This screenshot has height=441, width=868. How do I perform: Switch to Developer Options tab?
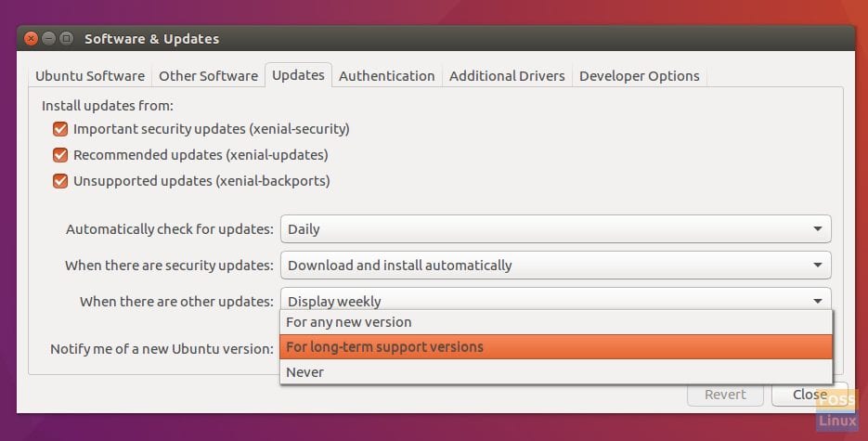[640, 76]
